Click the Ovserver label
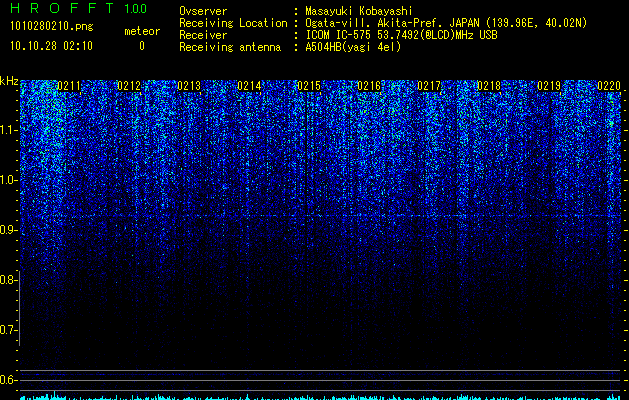 tap(203, 11)
